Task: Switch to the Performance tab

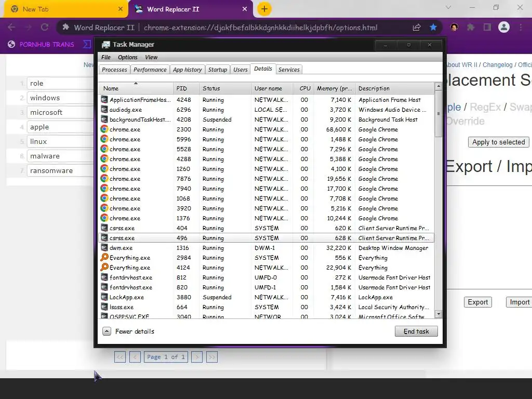Action: coord(150,70)
